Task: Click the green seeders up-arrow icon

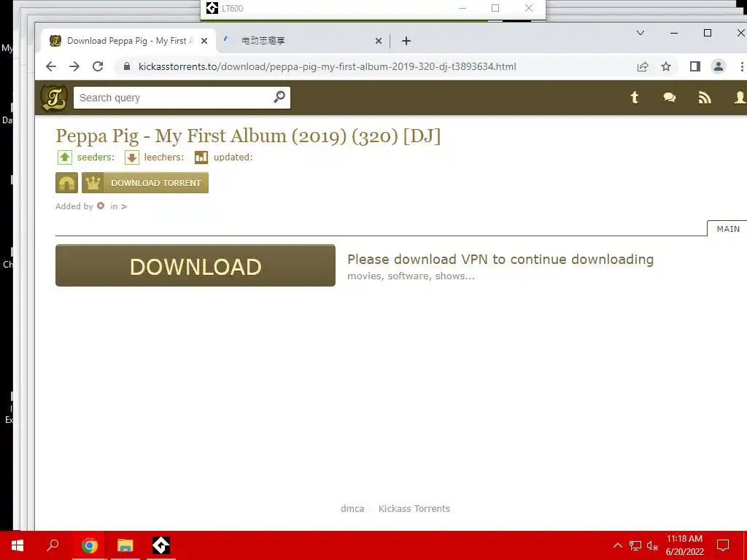Action: tap(65, 157)
